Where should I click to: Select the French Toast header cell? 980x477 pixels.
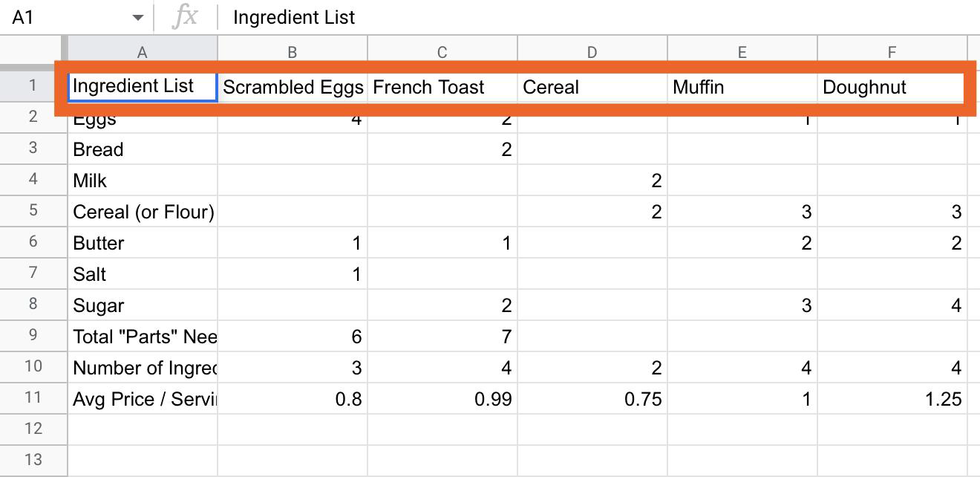pyautogui.click(x=442, y=87)
